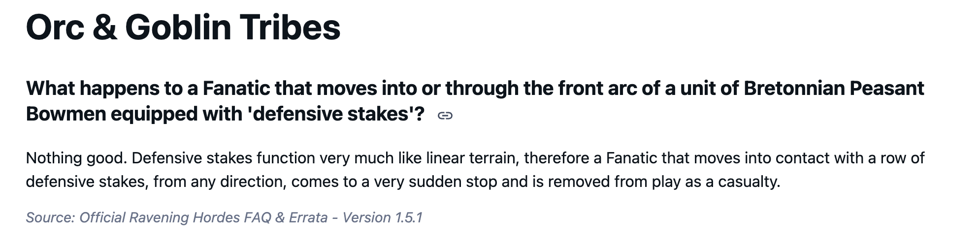Click the Orc & Goblin Tribes heading

pos(183,28)
